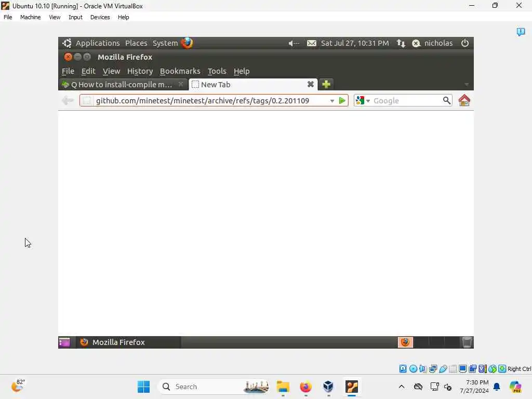Image resolution: width=532 pixels, height=399 pixels.
Task: Open Windows notification bell icon
Action: 497,387
